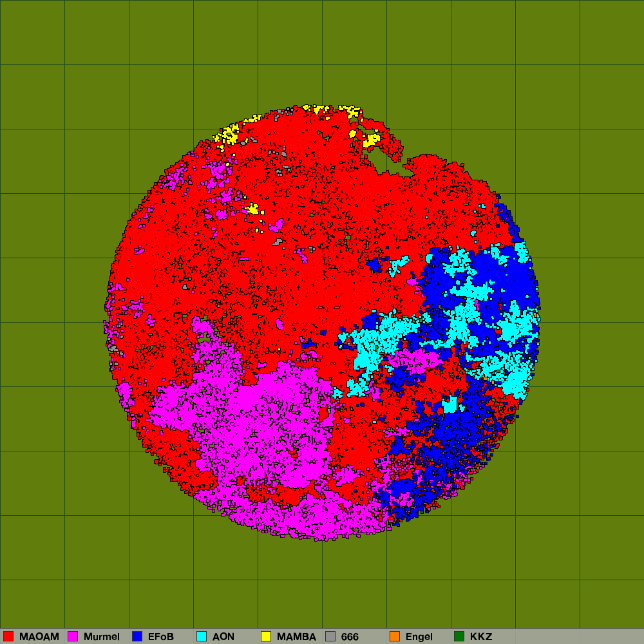
Task: Click the green KKZ legend swatch
Action: (x=459, y=636)
